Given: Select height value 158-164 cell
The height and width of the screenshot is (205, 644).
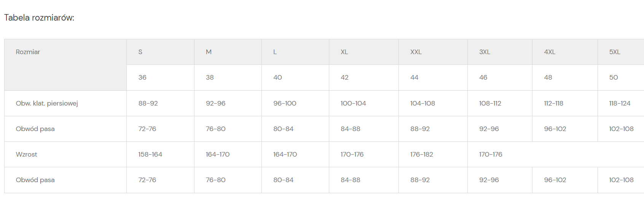Looking at the screenshot, I should (150, 154).
